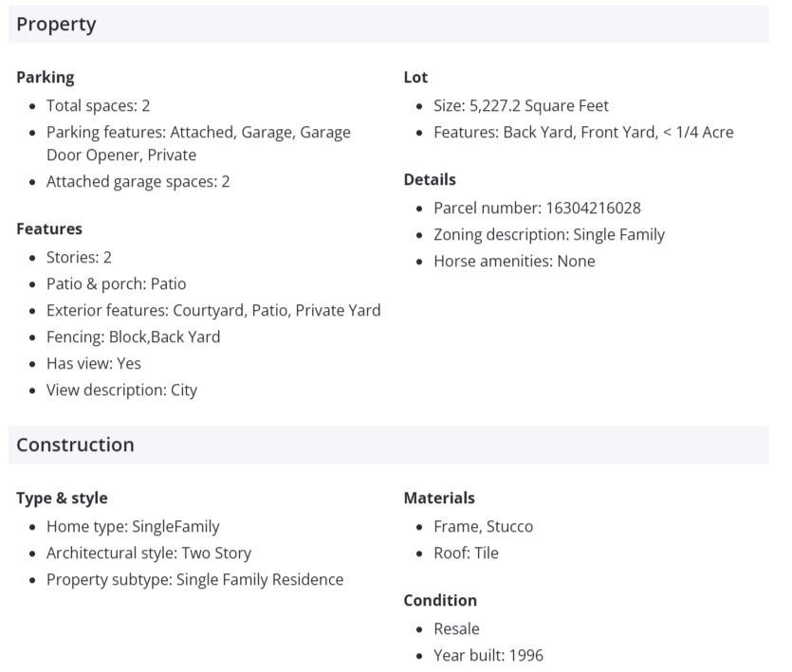The width and height of the screenshot is (792, 672).
Task: Select the Total spaces: 2 item
Action: tap(98, 106)
